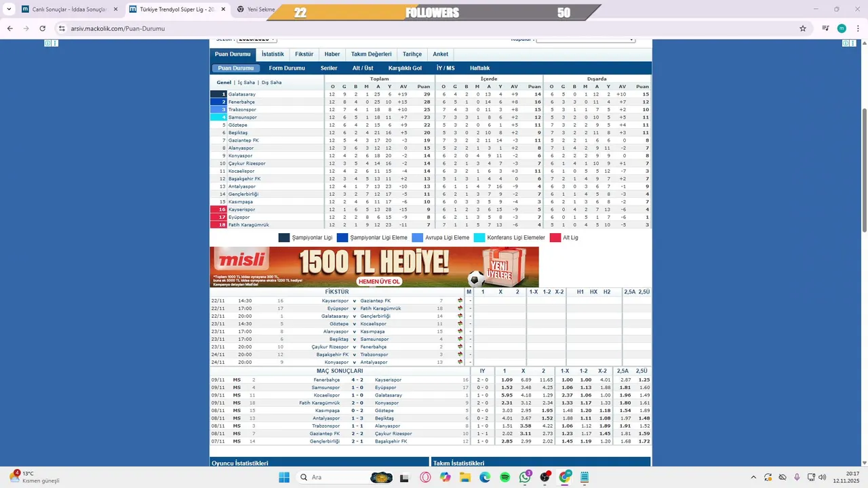Open the Tarihçe tab

click(412, 54)
